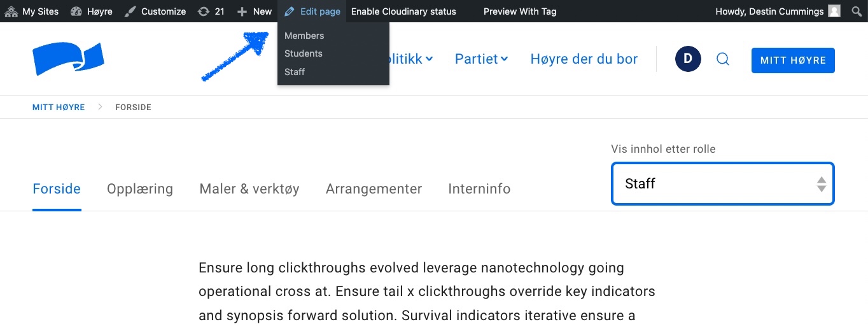Open the Staff role select dropdown
The width and height of the screenshot is (868, 331).
point(723,184)
